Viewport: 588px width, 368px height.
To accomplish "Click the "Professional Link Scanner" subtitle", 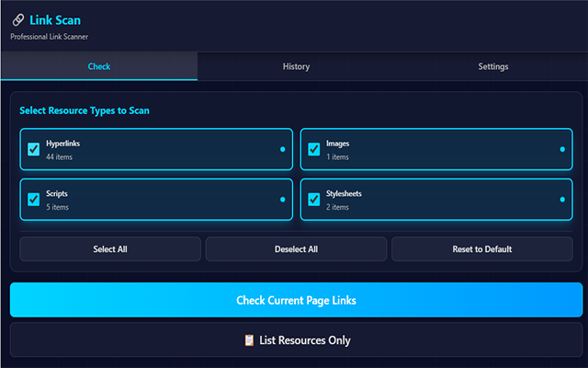I will click(x=49, y=37).
